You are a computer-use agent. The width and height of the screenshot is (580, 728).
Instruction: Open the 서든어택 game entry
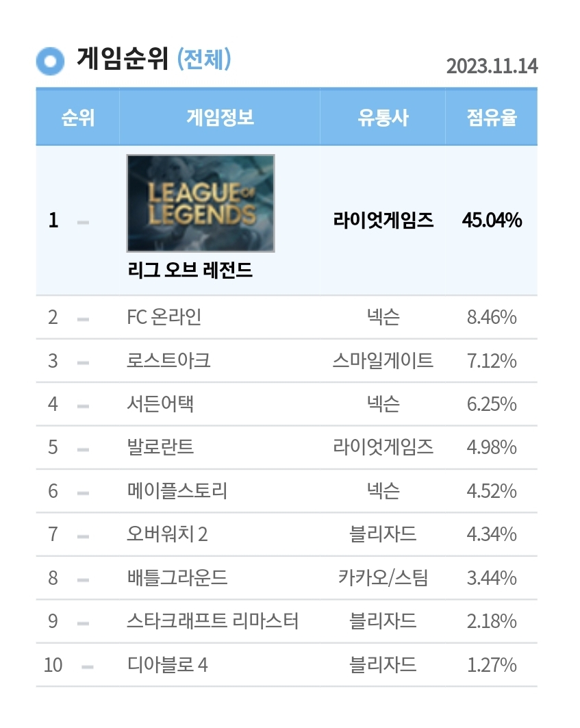(x=160, y=404)
